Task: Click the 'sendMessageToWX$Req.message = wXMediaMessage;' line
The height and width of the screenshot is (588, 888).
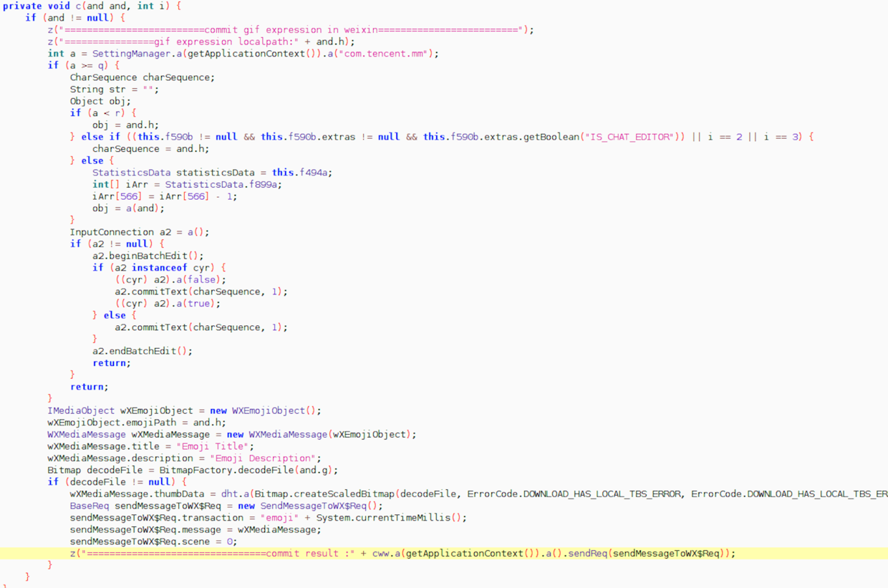Action: coord(196,529)
